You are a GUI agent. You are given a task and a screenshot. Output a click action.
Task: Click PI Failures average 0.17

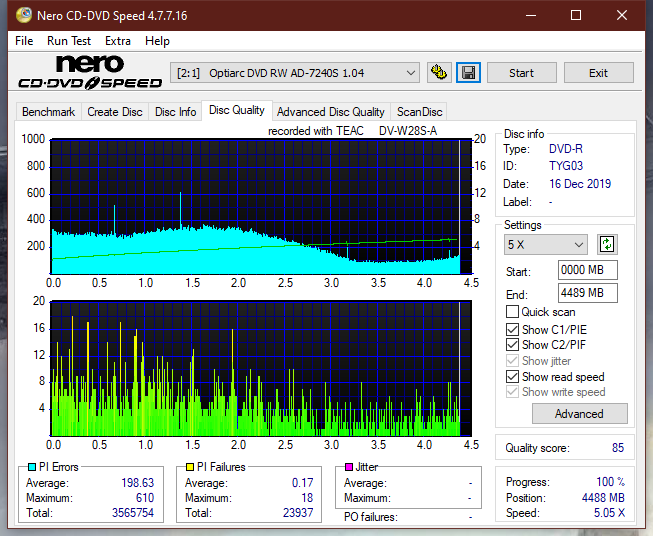click(x=302, y=483)
